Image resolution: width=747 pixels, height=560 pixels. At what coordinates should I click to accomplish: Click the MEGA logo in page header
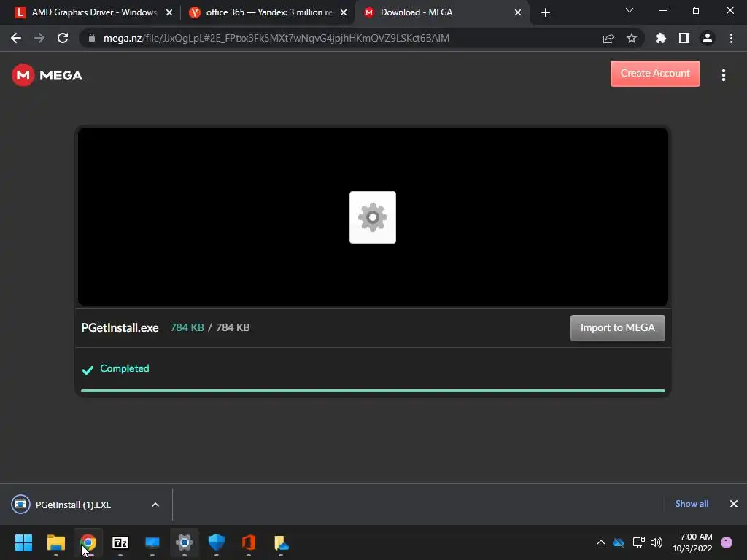(47, 75)
